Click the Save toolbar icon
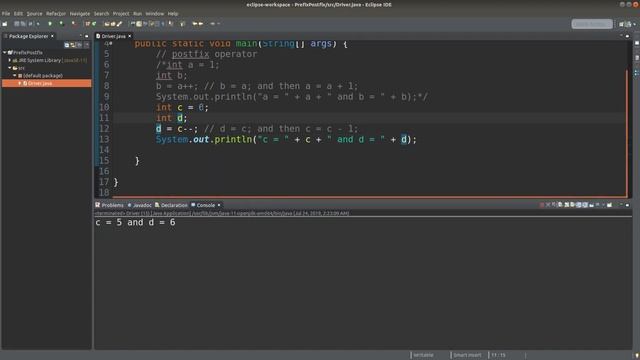This screenshot has height=360, width=640. pos(17,24)
